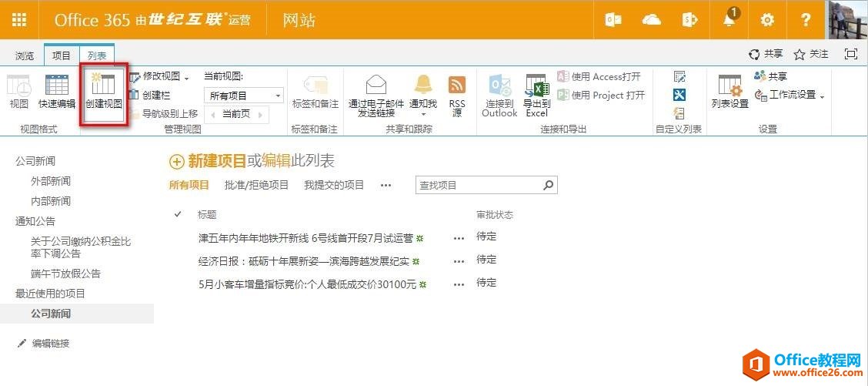This screenshot has height=386, width=868.
Task: Switch to 我提交的项目 view
Action: coord(334,185)
